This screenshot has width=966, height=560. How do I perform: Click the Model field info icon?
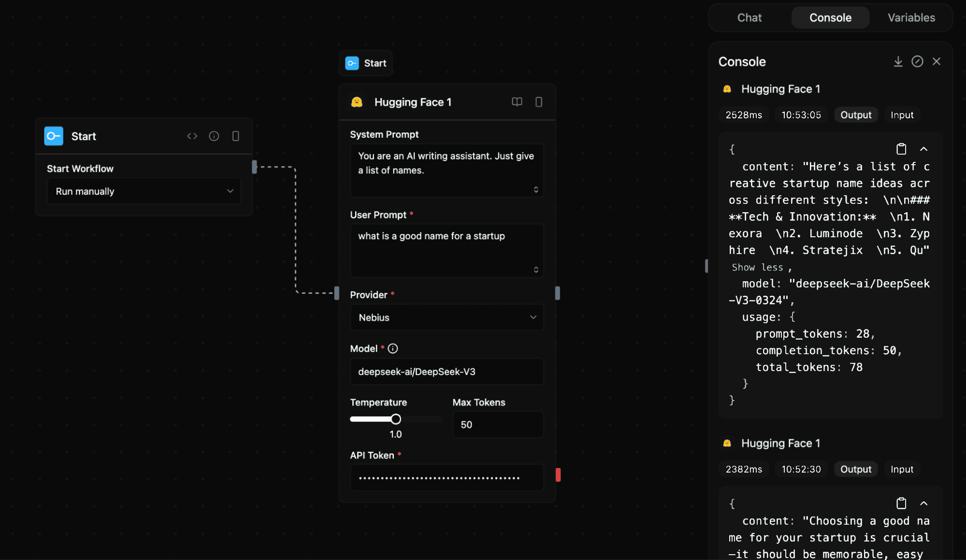(393, 348)
